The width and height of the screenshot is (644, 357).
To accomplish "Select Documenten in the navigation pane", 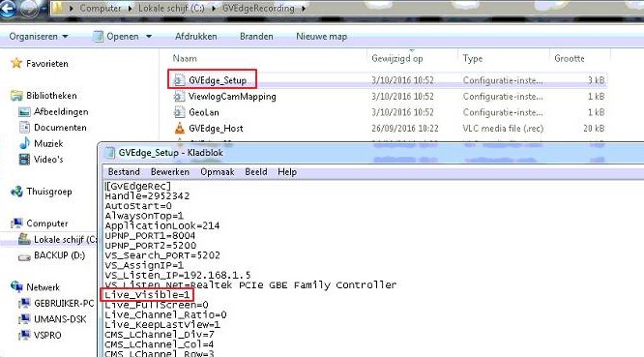I will [60, 128].
